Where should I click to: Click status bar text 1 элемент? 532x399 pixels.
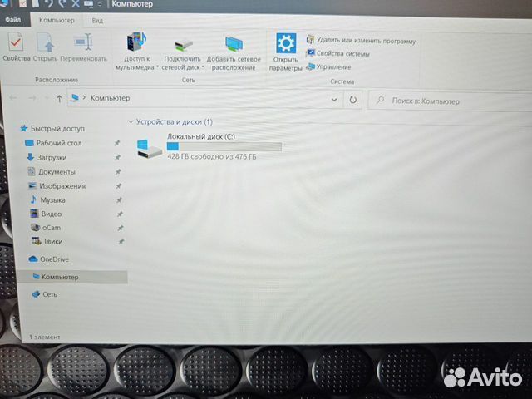coord(44,337)
